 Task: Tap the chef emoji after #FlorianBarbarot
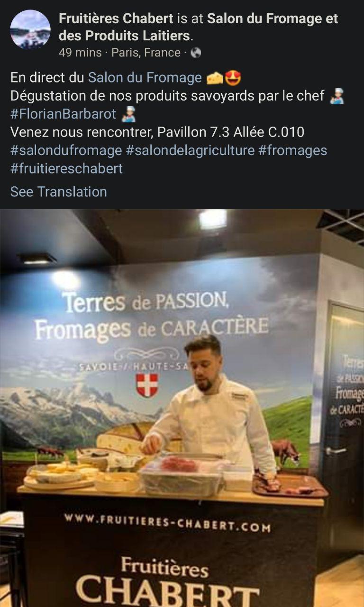click(x=128, y=114)
